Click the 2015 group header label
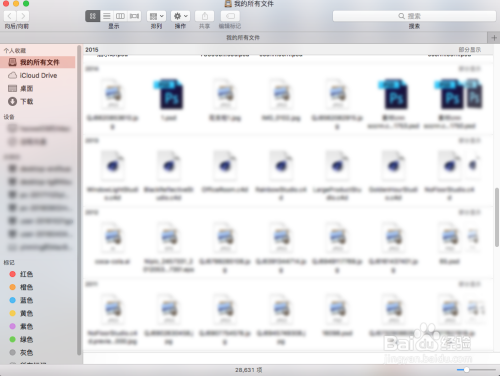The height and width of the screenshot is (376, 500). (92, 50)
